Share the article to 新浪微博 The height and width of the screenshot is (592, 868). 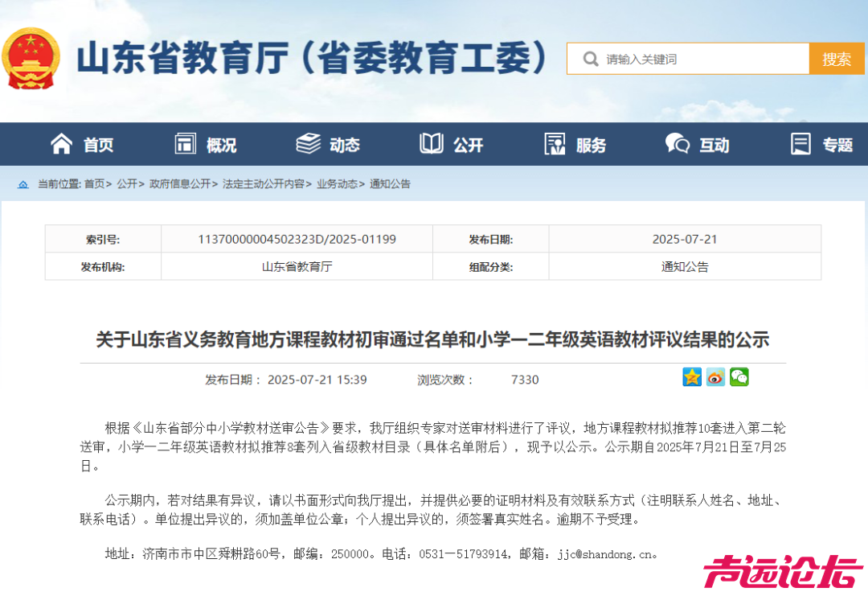pyautogui.click(x=715, y=376)
